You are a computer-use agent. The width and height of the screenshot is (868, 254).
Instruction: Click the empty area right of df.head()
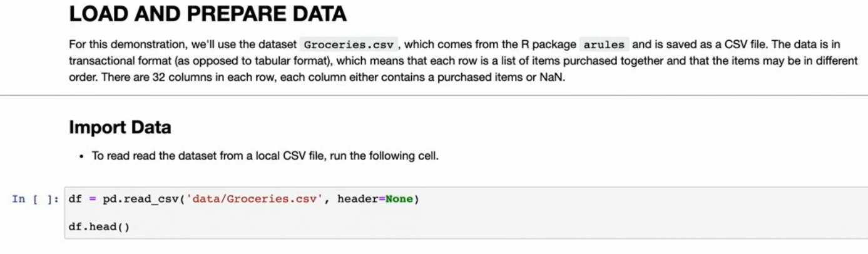click(438, 226)
